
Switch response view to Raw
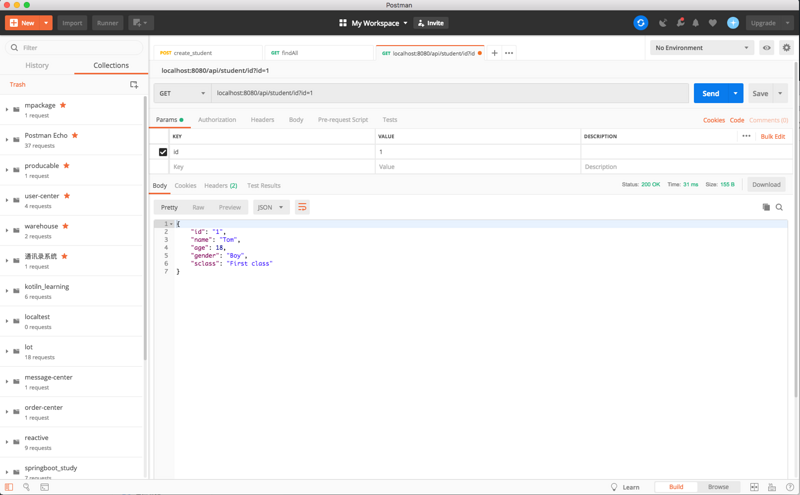pos(198,208)
